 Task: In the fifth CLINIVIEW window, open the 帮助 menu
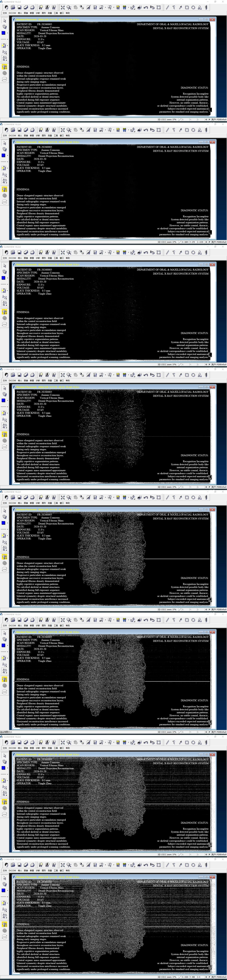click(x=68, y=503)
